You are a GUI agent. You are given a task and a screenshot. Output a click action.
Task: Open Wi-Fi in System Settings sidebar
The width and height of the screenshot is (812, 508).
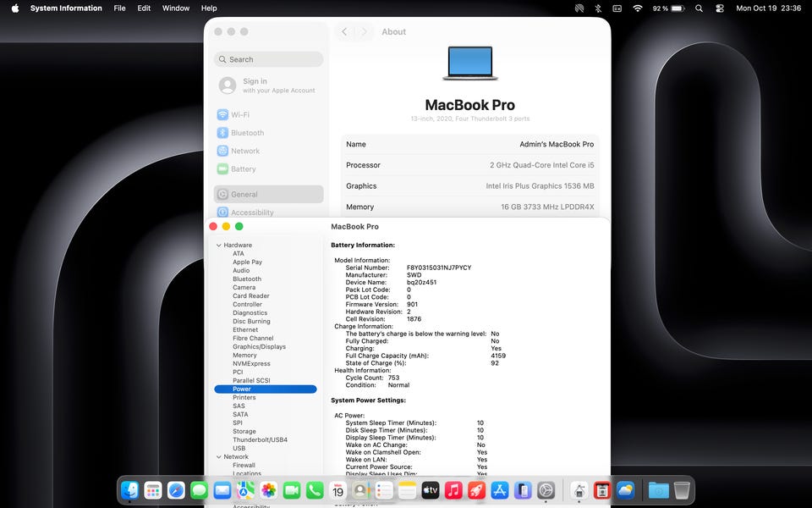pos(268,114)
